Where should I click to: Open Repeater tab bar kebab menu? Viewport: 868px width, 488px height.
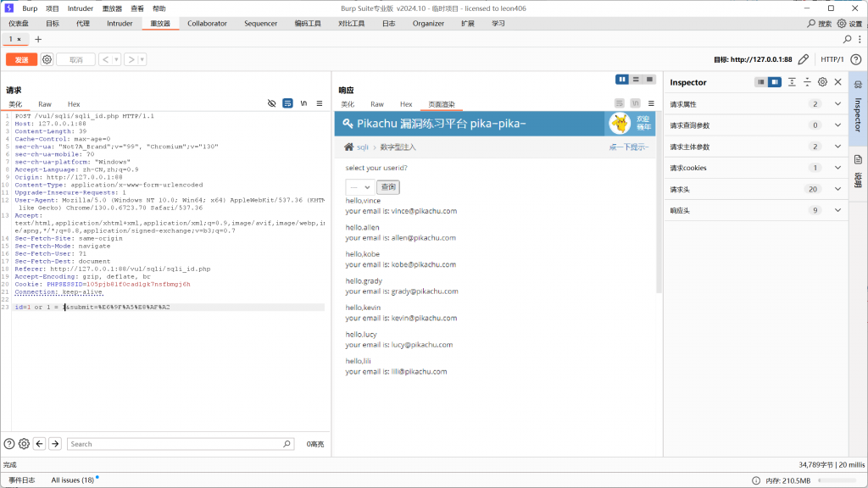[x=860, y=39]
